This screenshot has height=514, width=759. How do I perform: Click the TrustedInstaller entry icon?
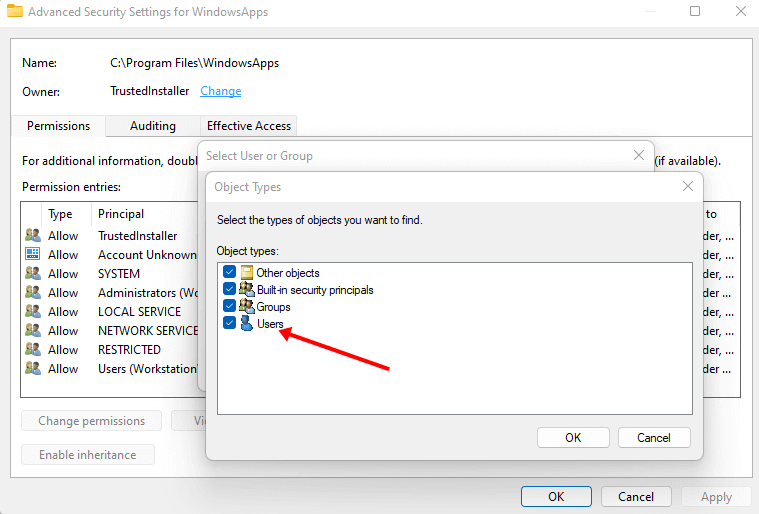click(x=33, y=236)
